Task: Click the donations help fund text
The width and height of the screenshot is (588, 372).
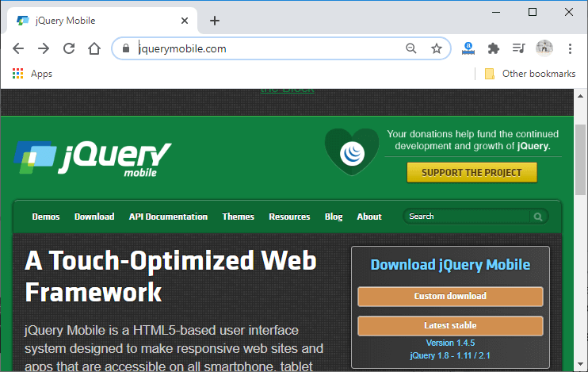Action: pos(472,140)
